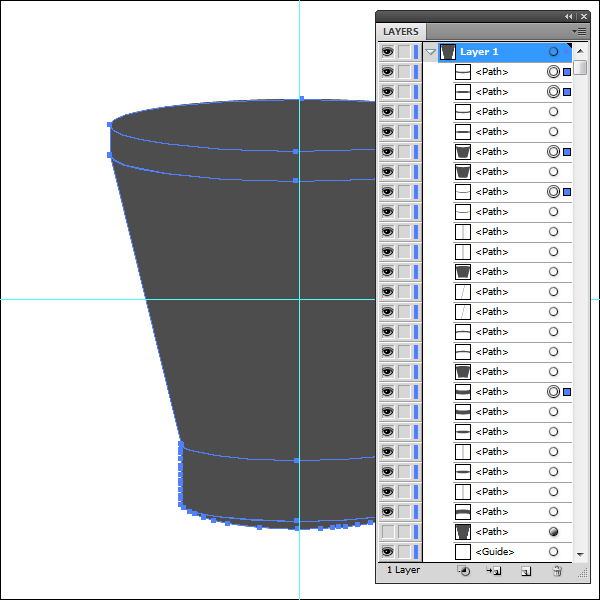Click the Make/Release Clipping Mask icon
The image size is (600, 600).
point(463,571)
